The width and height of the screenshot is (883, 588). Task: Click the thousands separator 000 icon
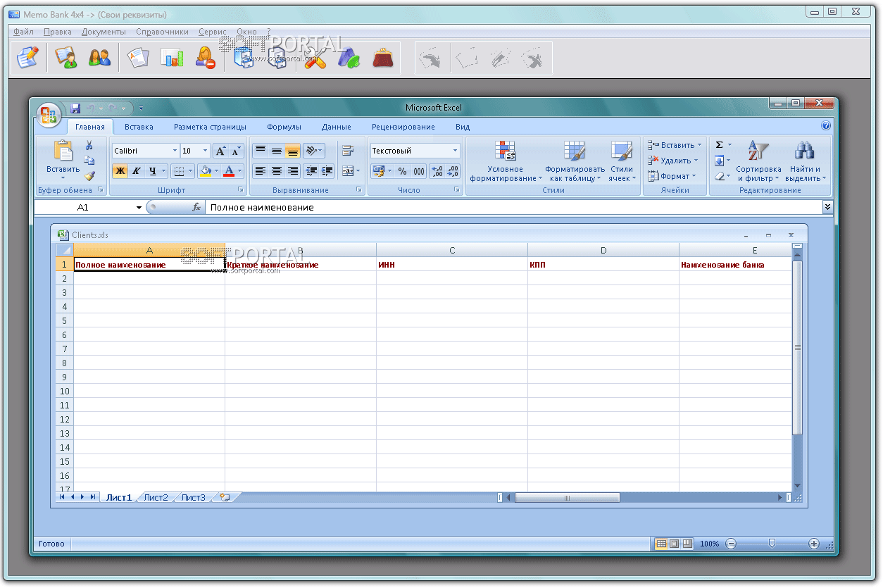tap(418, 171)
